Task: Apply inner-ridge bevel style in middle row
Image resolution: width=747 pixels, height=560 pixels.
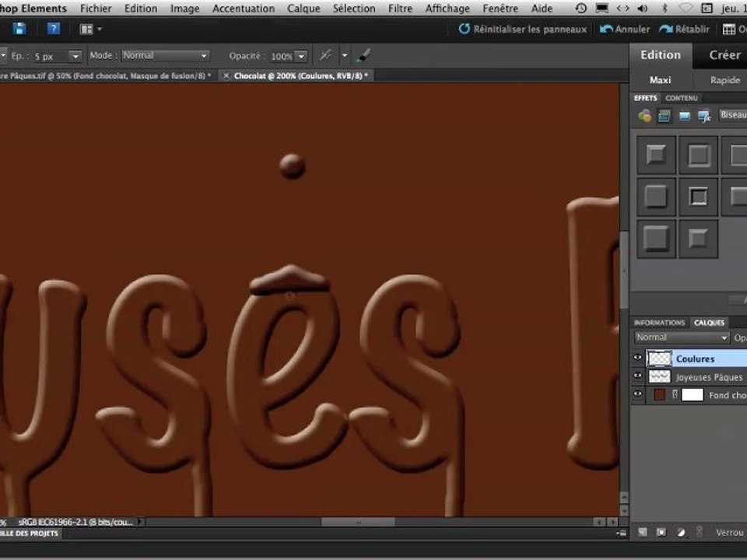Action: coord(698,196)
